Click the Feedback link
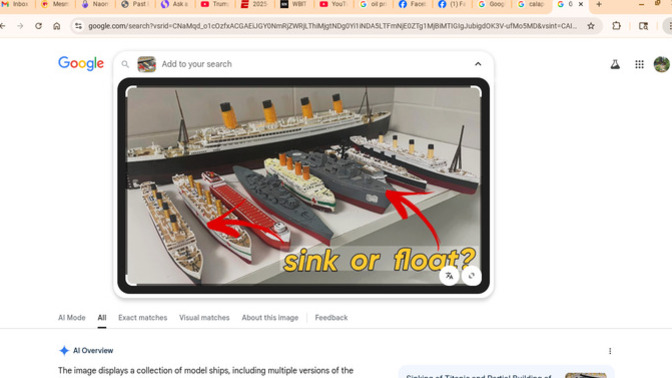Screen dimensions: 672x378 [331, 318]
